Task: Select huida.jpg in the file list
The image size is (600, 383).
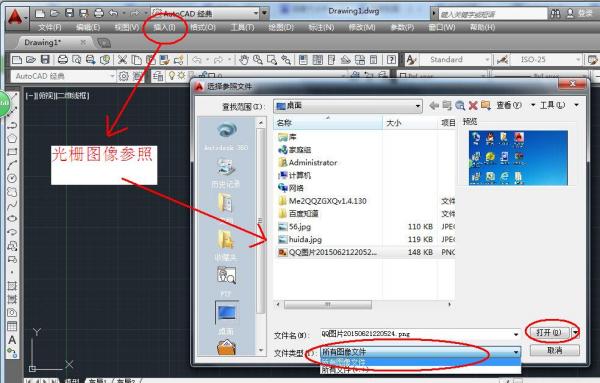Action: click(x=305, y=240)
